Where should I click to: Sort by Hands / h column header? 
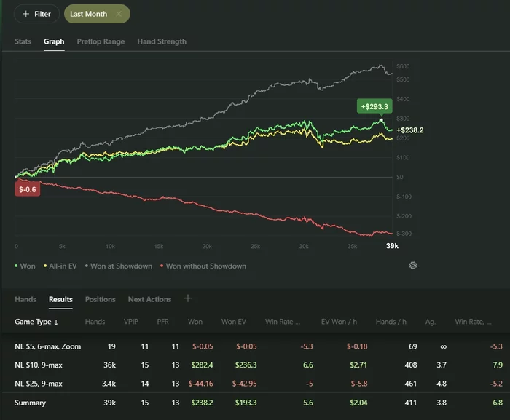[x=391, y=322]
